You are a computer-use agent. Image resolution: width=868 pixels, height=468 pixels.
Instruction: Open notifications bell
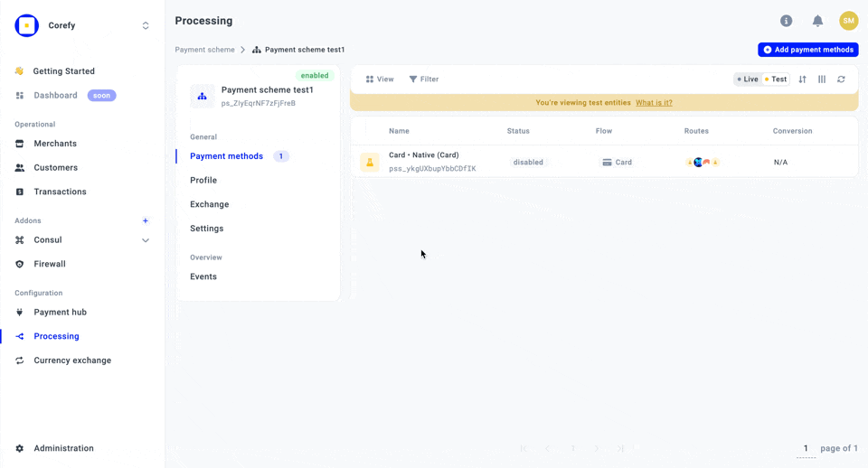coord(817,21)
